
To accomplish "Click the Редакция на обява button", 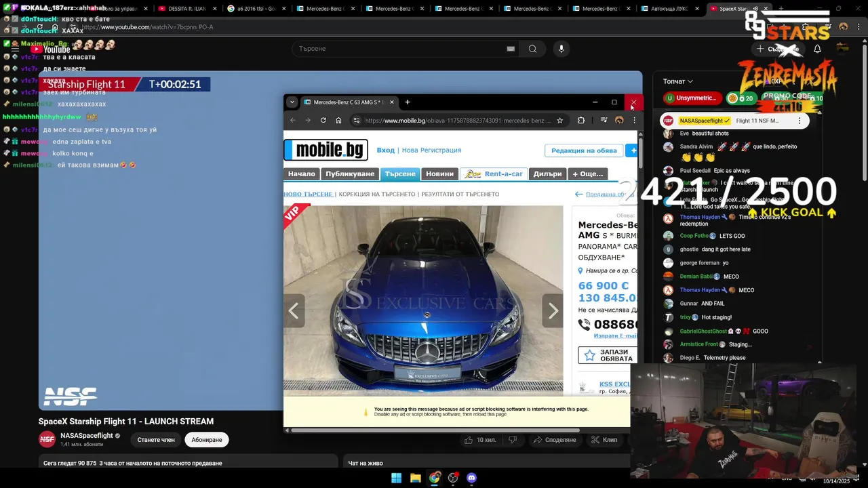I will pyautogui.click(x=584, y=150).
